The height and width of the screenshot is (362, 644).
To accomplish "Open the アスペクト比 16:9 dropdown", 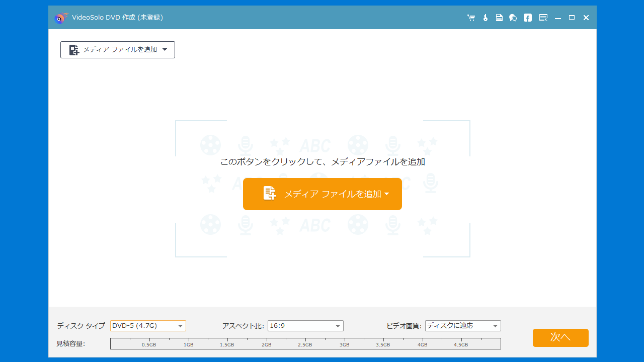I will (x=305, y=326).
